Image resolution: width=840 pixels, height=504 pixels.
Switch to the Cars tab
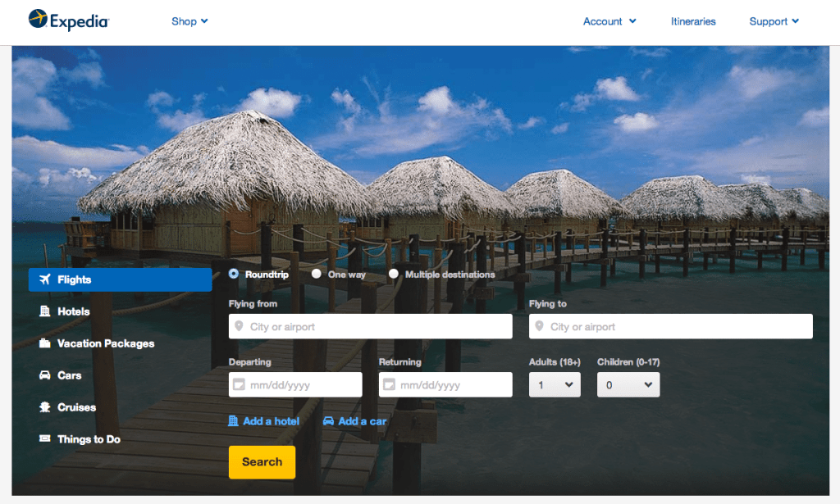tap(120, 375)
